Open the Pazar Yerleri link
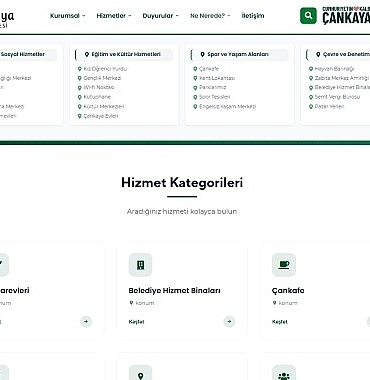The width and height of the screenshot is (370, 380). click(x=330, y=107)
